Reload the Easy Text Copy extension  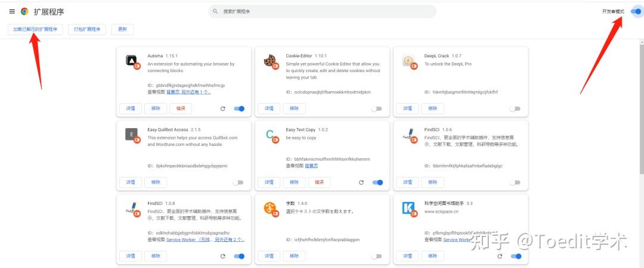[361, 183]
